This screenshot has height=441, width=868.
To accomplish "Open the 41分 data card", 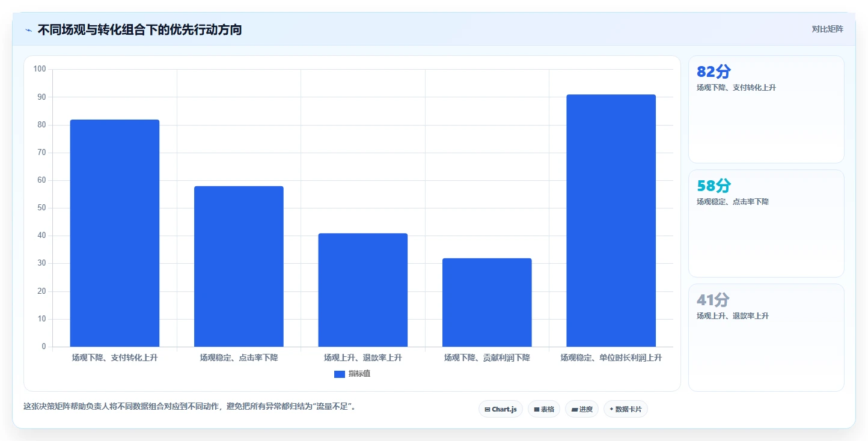I will click(766, 338).
